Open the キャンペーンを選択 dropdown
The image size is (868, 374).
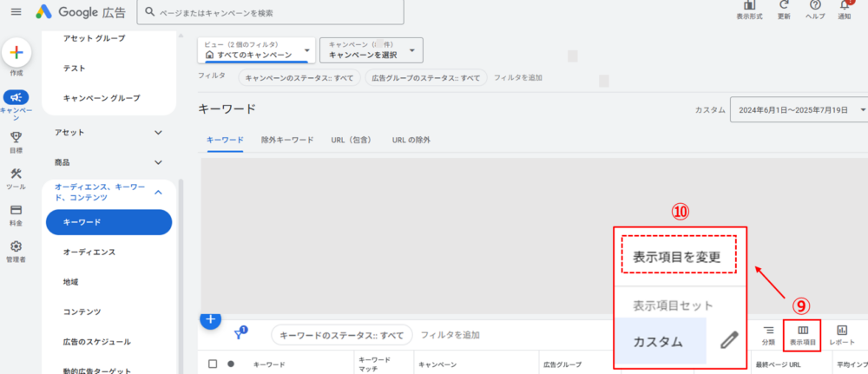(371, 50)
